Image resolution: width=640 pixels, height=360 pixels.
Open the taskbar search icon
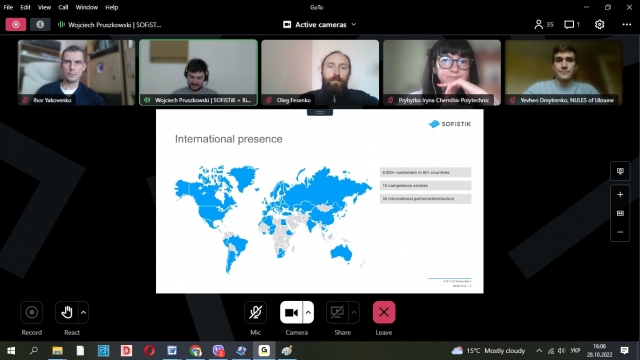(x=34, y=351)
